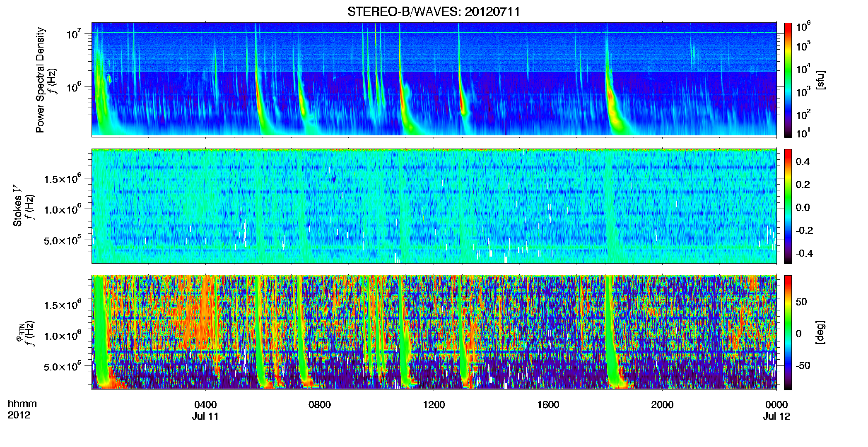Click the 1200 time axis label
The width and height of the screenshot is (868, 447).
click(434, 404)
